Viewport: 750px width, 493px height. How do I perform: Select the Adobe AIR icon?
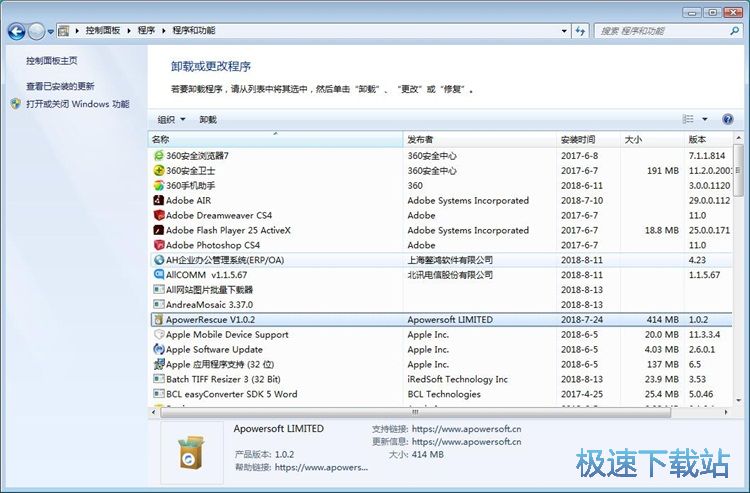159,200
